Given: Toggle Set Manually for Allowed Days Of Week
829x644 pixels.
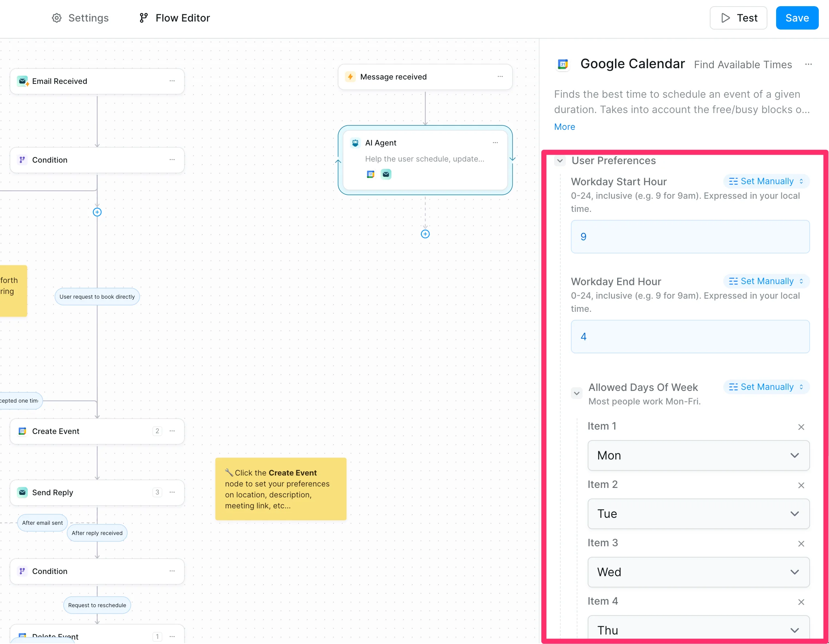Looking at the screenshot, I should 766,387.
